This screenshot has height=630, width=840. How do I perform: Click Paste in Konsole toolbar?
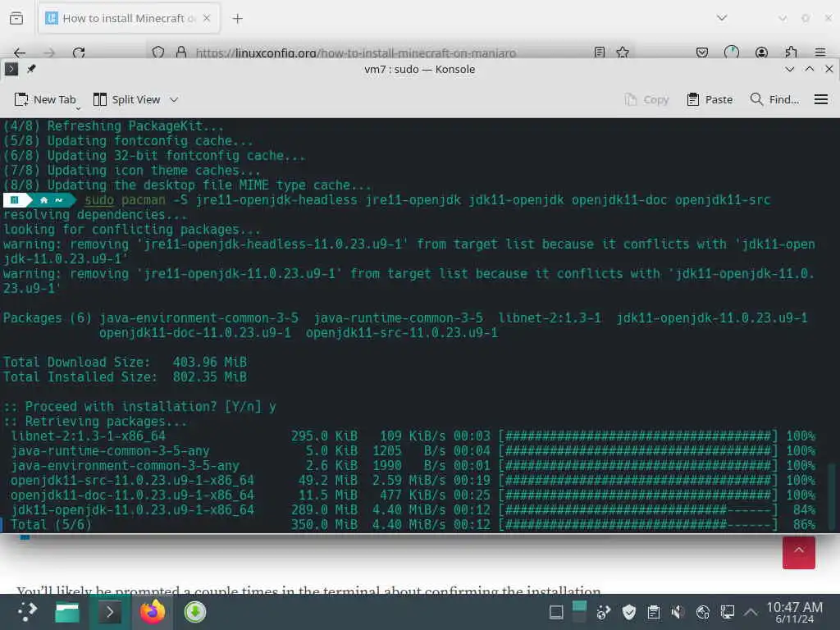point(710,99)
